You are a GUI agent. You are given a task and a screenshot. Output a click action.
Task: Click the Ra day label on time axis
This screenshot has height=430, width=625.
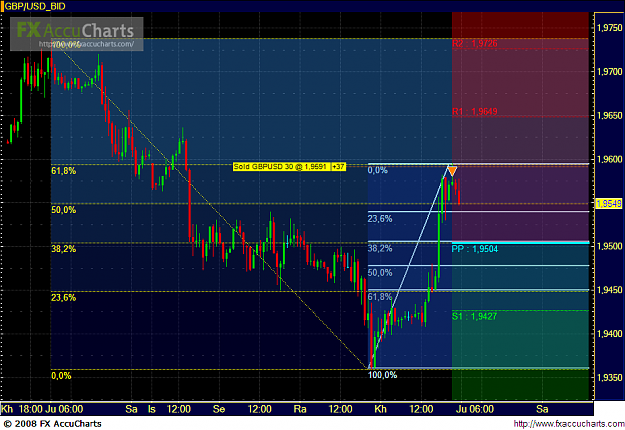(300, 409)
